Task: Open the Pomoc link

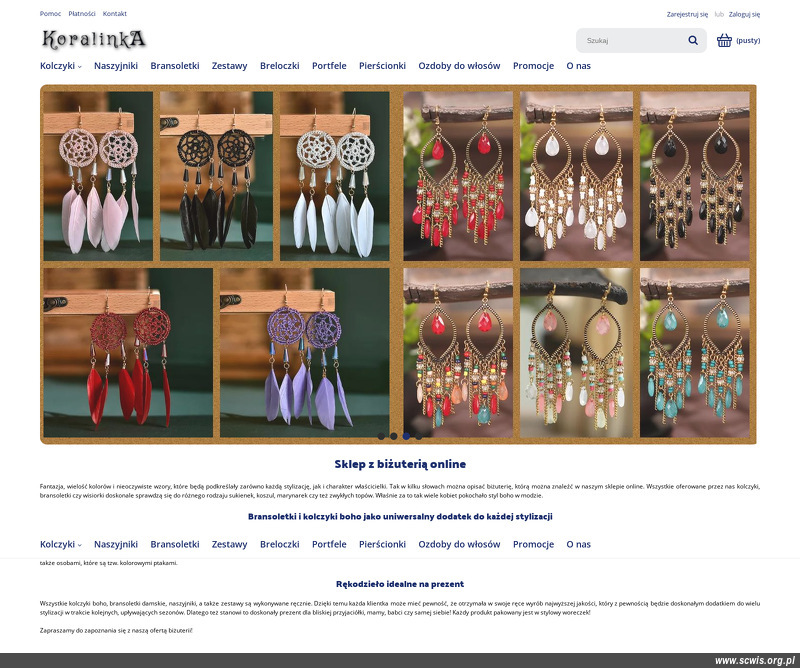Action: pos(50,14)
